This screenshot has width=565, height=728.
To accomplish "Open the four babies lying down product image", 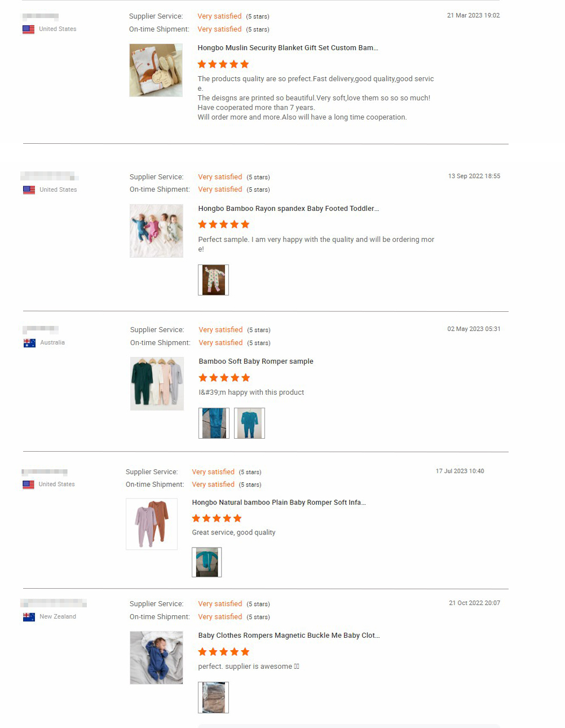I will coord(156,231).
